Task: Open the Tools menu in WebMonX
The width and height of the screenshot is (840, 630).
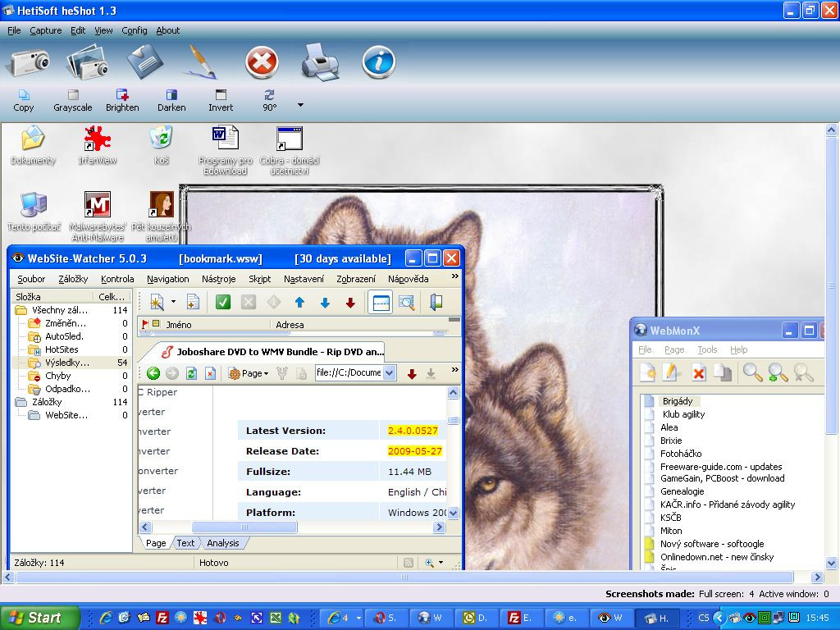Action: pyautogui.click(x=707, y=349)
